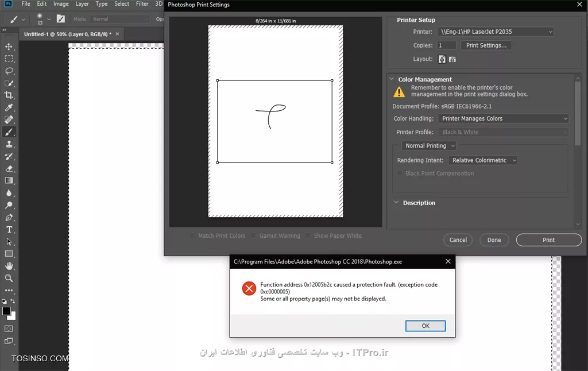Click the Photoshop Ps logo icon

[x=8, y=4]
